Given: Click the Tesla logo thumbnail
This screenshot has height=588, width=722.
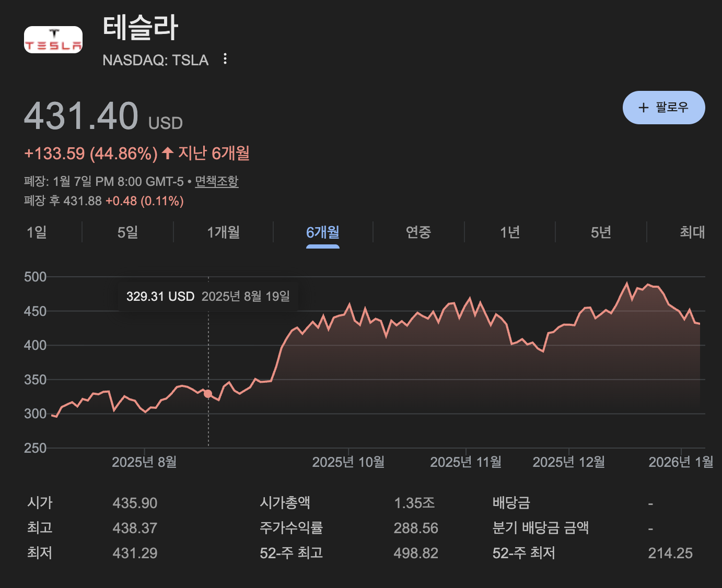Looking at the screenshot, I should tap(53, 40).
